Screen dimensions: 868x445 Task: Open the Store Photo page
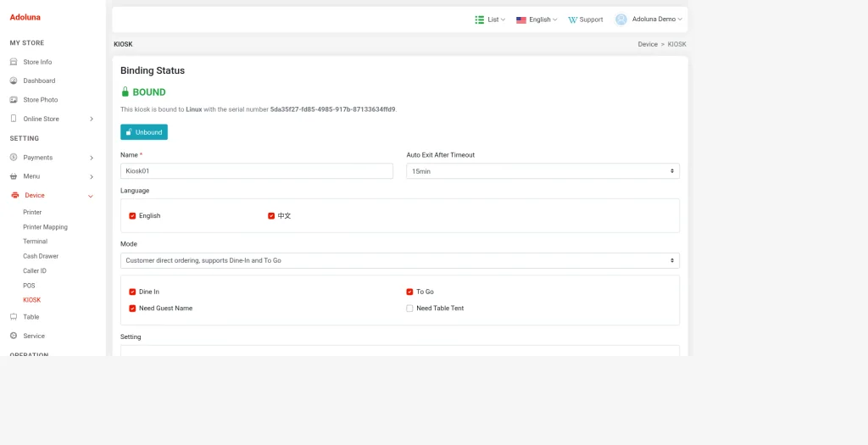[41, 100]
